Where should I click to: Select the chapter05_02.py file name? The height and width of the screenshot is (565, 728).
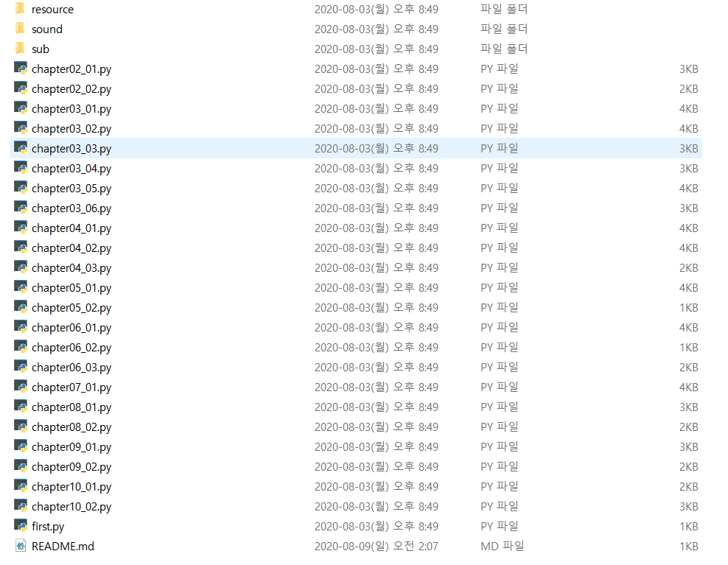(71, 308)
